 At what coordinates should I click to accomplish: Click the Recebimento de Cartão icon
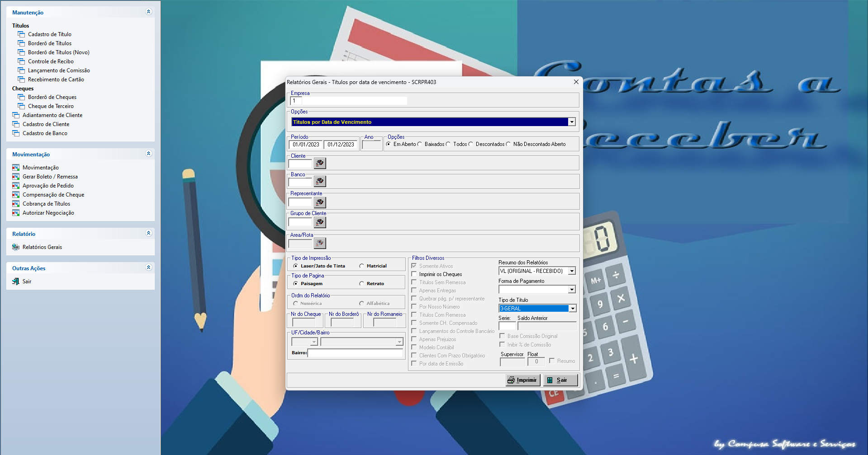point(21,80)
